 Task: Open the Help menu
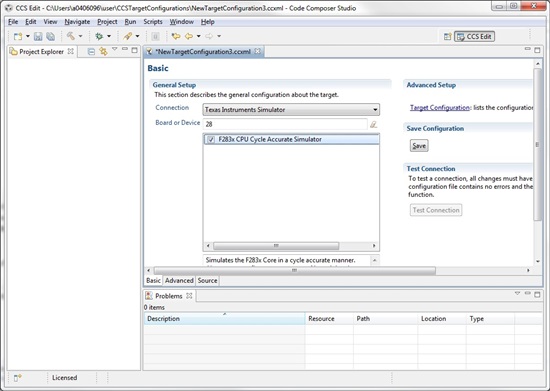pos(208,22)
